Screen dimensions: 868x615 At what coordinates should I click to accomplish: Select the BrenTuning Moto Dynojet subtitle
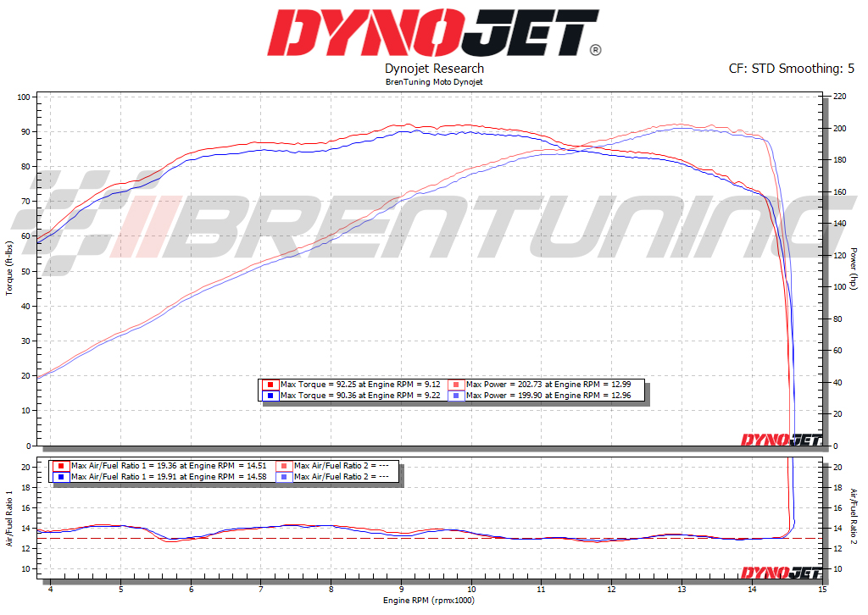[x=434, y=82]
